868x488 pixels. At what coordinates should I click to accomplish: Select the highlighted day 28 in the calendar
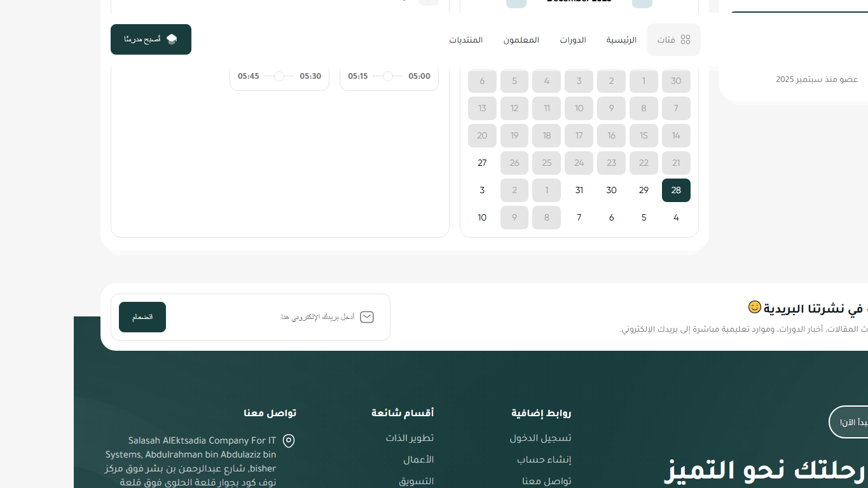pos(676,190)
